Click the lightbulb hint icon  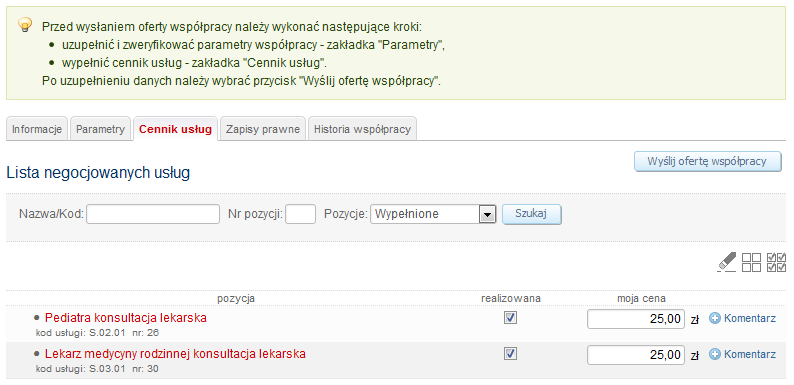pos(25,24)
